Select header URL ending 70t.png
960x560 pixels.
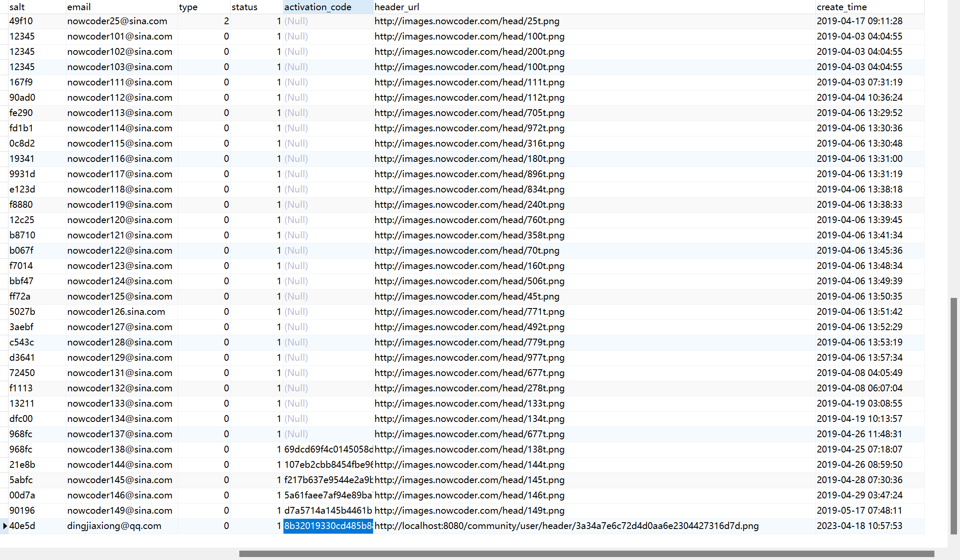click(x=594, y=251)
